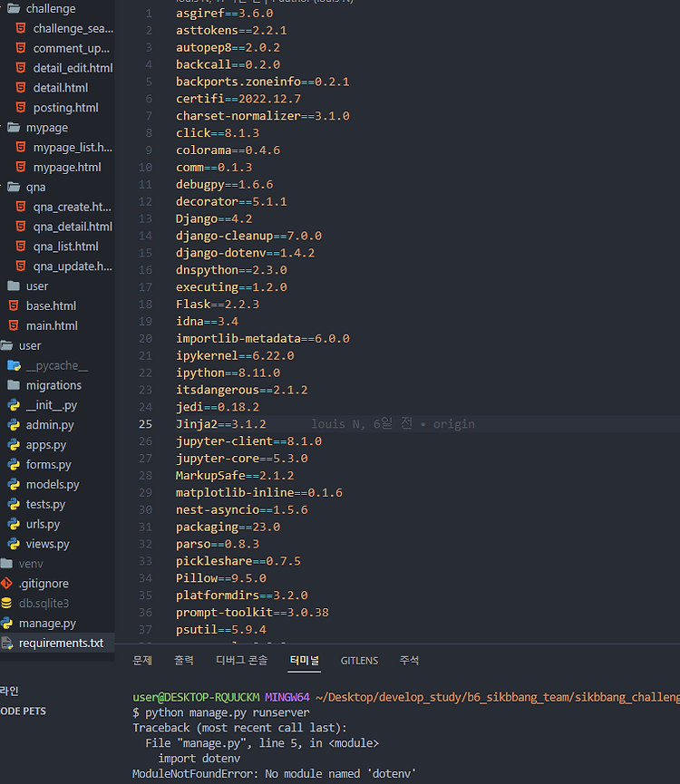680x784 pixels.
Task: Expand the ODE PETS sidebar section
Action: (23, 711)
